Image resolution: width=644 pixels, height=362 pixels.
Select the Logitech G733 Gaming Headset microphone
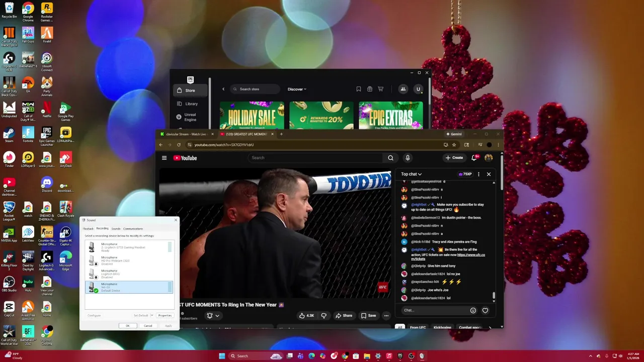coord(128,247)
